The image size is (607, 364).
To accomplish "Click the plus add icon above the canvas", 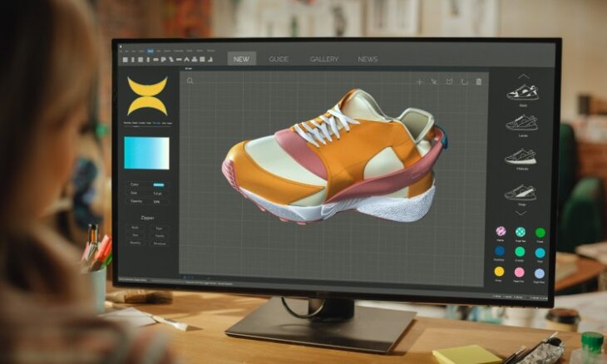I will point(419,82).
